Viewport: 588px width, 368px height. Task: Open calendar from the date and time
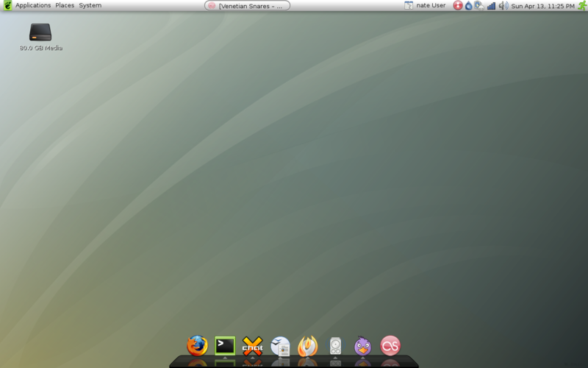(x=542, y=5)
